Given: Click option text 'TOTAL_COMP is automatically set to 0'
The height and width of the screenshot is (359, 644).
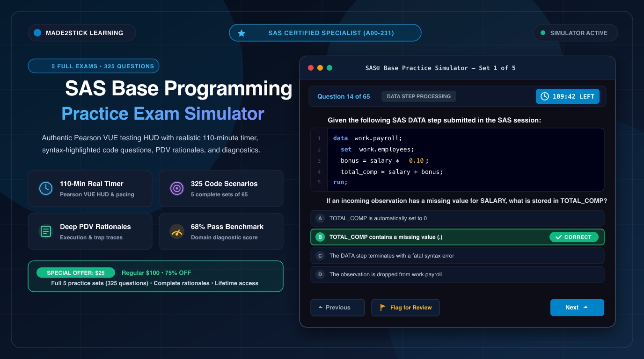Looking at the screenshot, I should 378,218.
